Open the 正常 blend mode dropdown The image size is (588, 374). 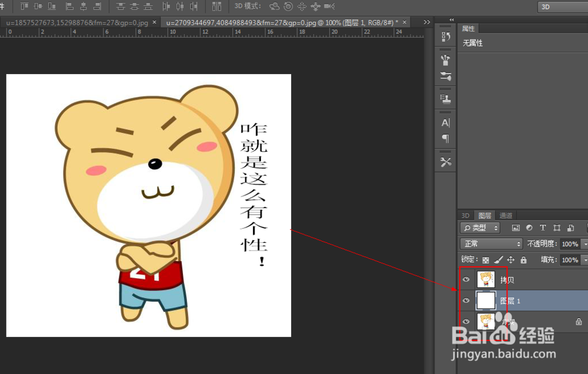(491, 244)
